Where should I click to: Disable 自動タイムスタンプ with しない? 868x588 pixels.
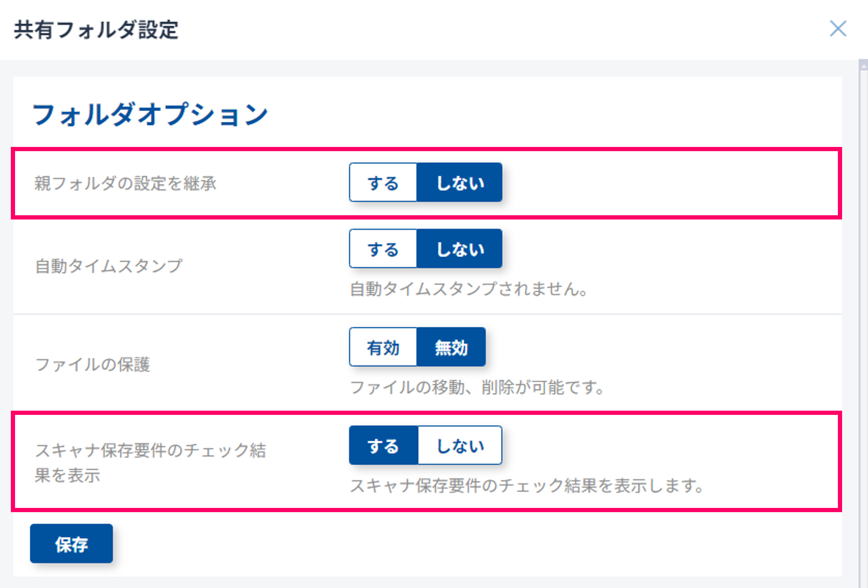click(x=459, y=249)
